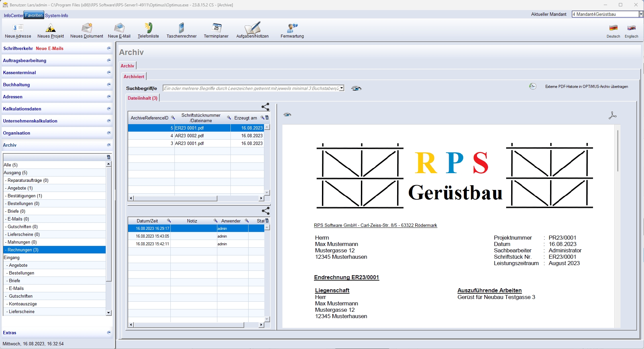Screen dimensions: 644x349
Task: Select the 16.08.2023 15:43:05 history entry
Action: (196, 236)
